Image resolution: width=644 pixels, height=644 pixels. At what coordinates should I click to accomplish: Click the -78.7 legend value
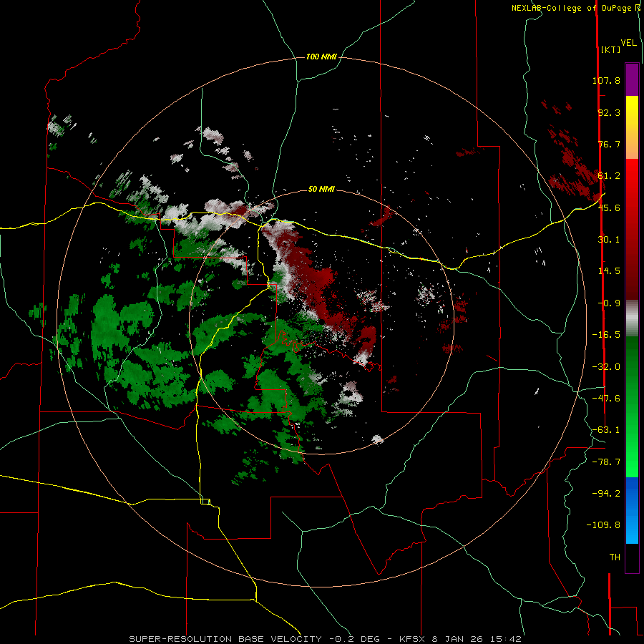[606, 462]
